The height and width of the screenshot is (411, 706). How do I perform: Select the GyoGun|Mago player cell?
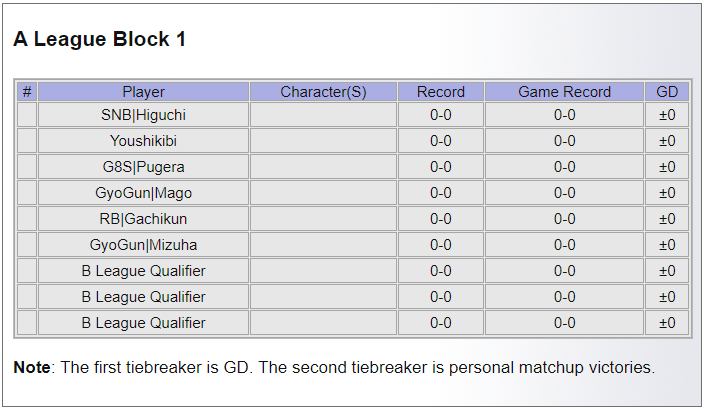(x=143, y=193)
